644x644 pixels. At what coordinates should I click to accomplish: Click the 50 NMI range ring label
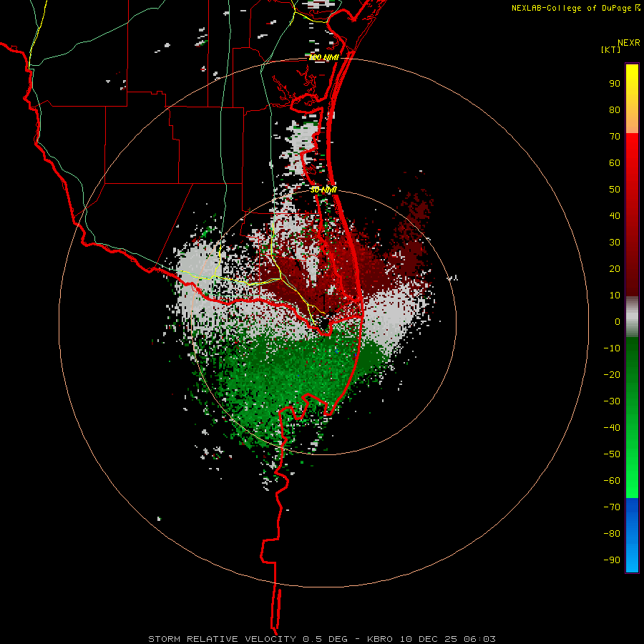click(x=323, y=190)
